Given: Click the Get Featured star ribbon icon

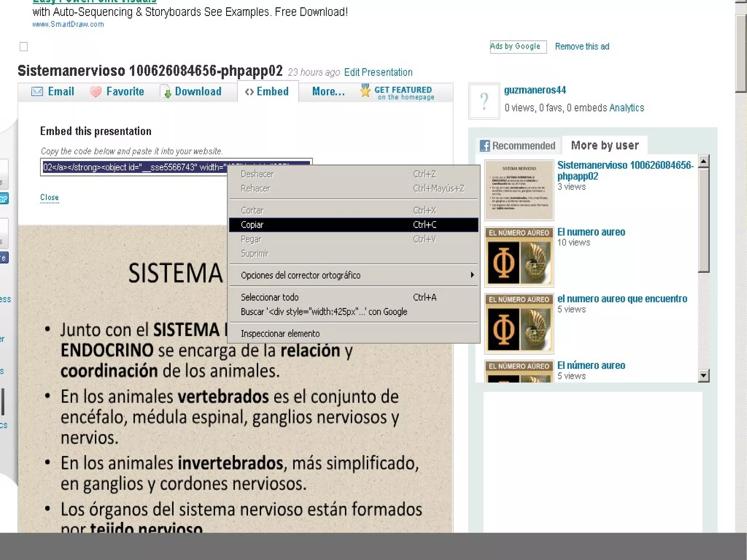Looking at the screenshot, I should pos(365,91).
